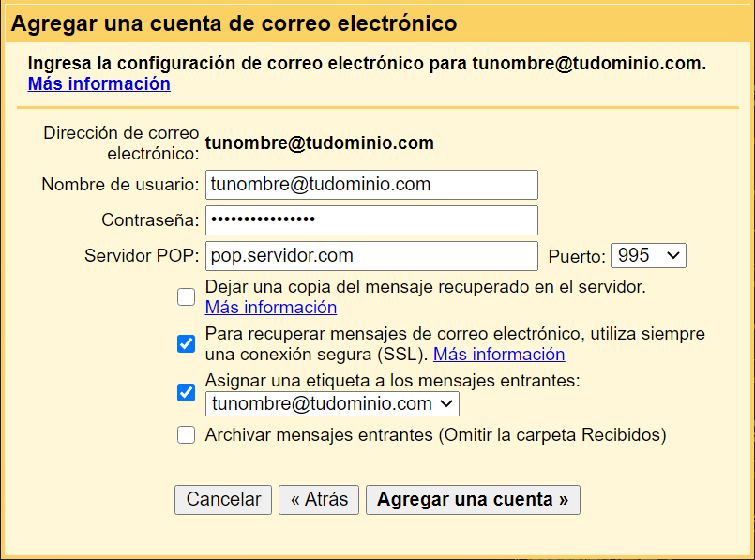Click bold tunombre@tudominio.com address text
This screenshot has width=755, height=560.
click(320, 143)
